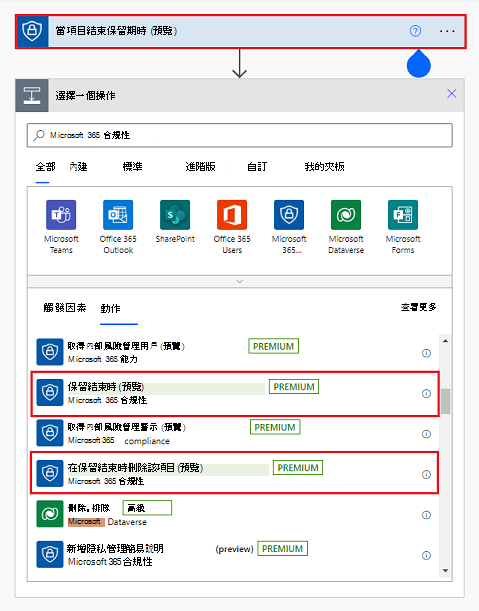Choose the Office 365 Users connector
This screenshot has height=611, width=479.
coord(232,215)
